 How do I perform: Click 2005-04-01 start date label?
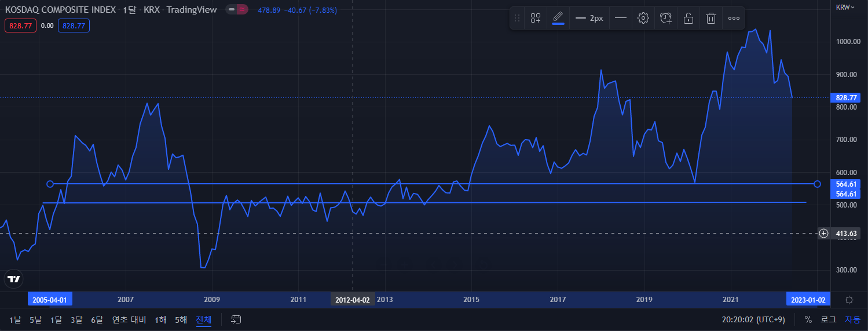tap(50, 299)
